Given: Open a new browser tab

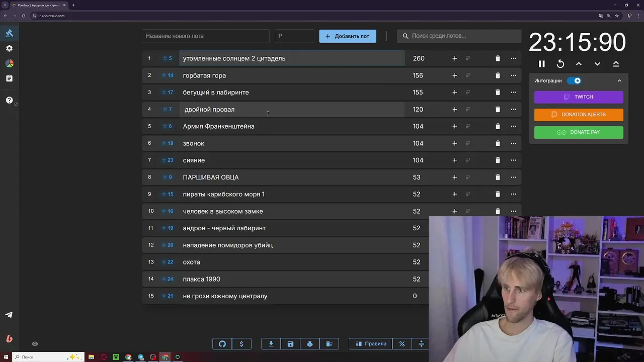Looking at the screenshot, I should [73, 5].
